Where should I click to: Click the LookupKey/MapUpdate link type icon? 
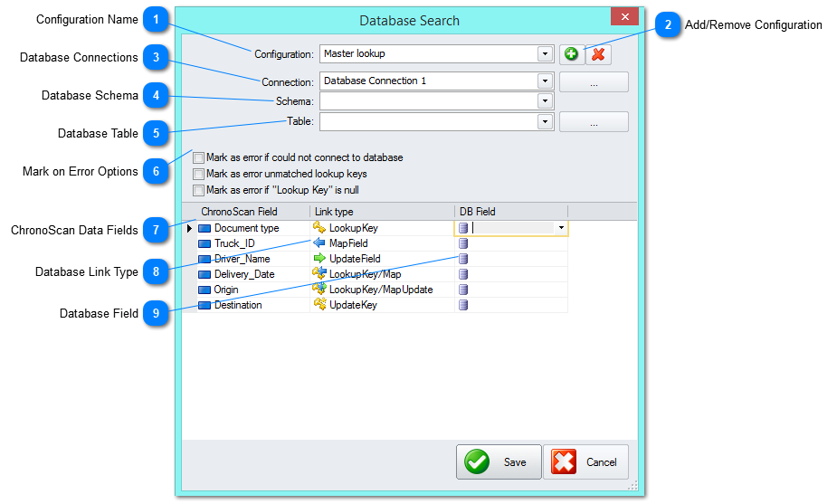(319, 289)
